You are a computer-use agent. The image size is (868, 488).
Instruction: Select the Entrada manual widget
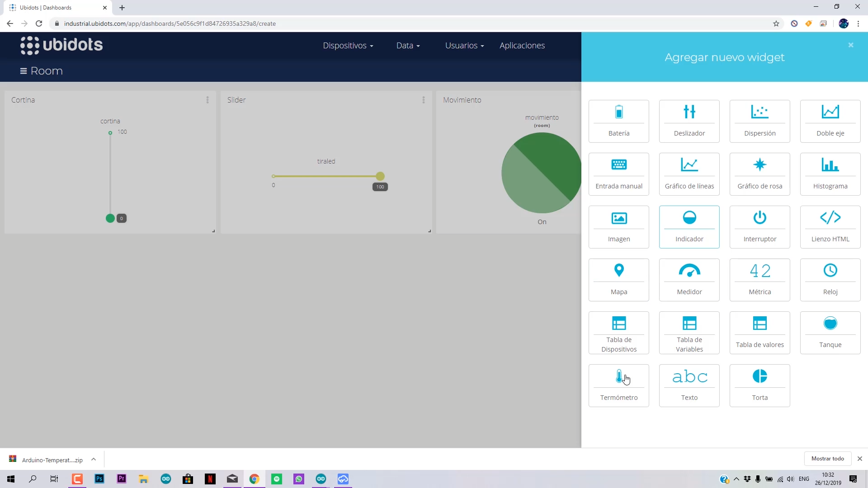(618, 174)
